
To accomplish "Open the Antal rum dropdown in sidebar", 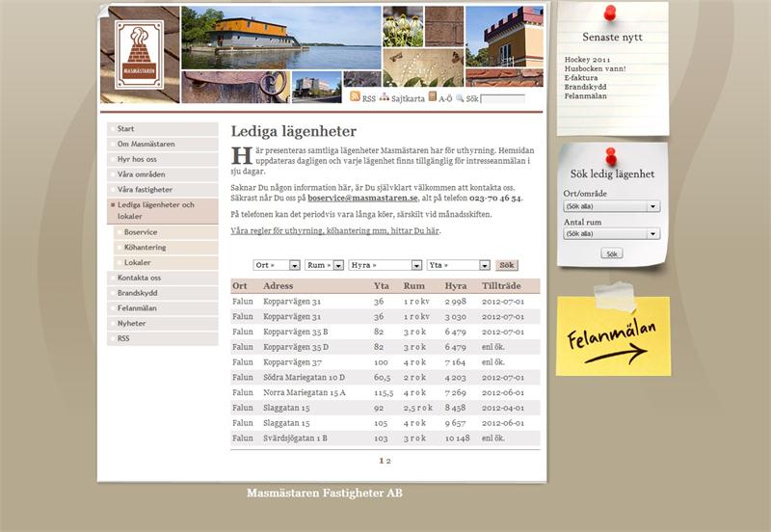I will click(x=611, y=233).
